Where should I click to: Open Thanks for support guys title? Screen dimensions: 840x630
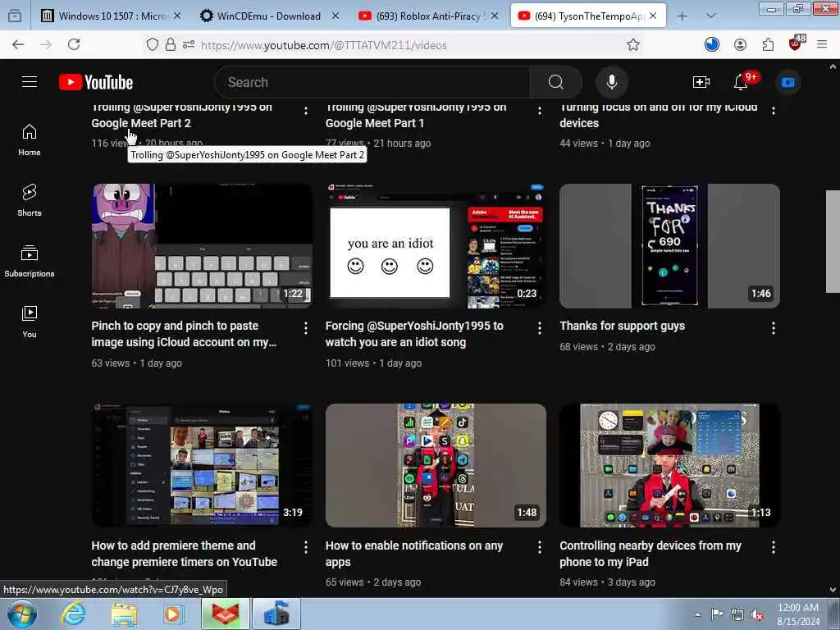click(622, 326)
